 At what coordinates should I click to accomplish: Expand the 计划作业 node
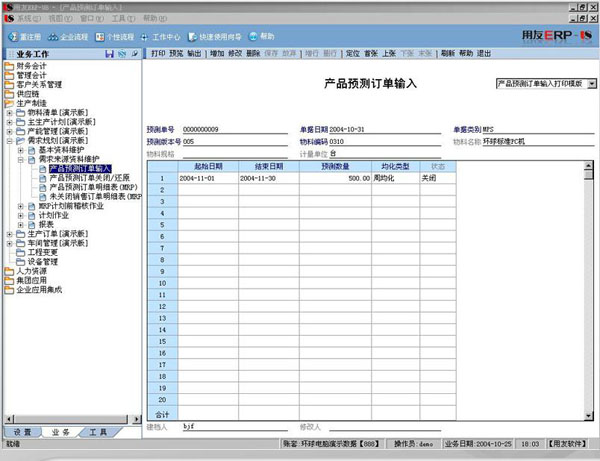pyautogui.click(x=21, y=215)
